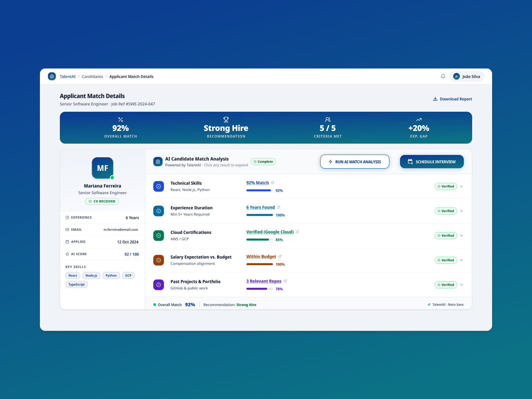This screenshot has width=532, height=399.
Task: Open the 92% Match link
Action: pos(258,183)
